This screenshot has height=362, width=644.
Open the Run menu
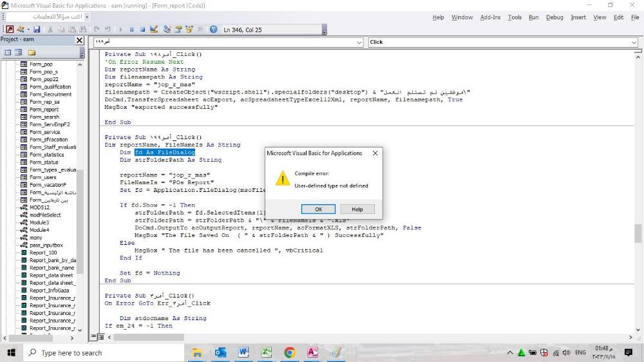click(x=533, y=17)
